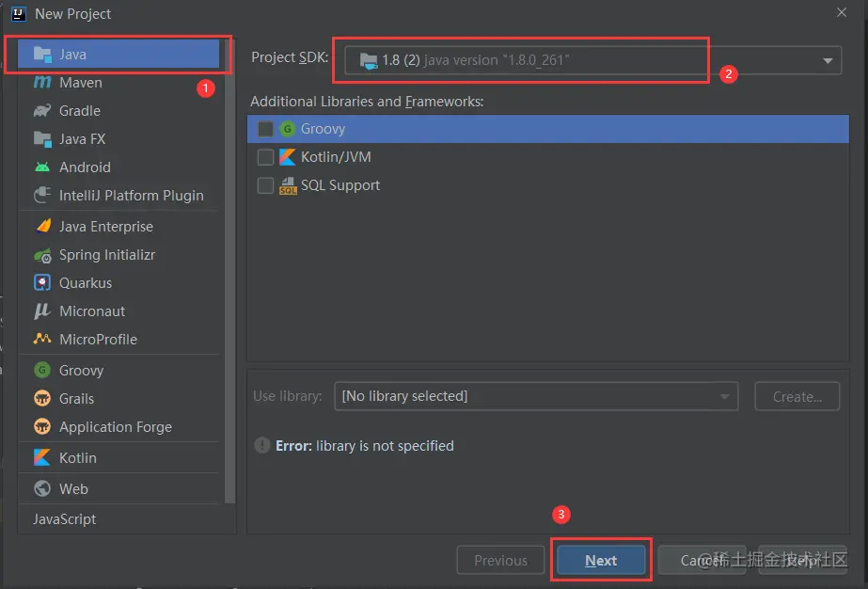The height and width of the screenshot is (589, 868).
Task: Click the Project SDK version field
Action: pyautogui.click(x=592, y=60)
